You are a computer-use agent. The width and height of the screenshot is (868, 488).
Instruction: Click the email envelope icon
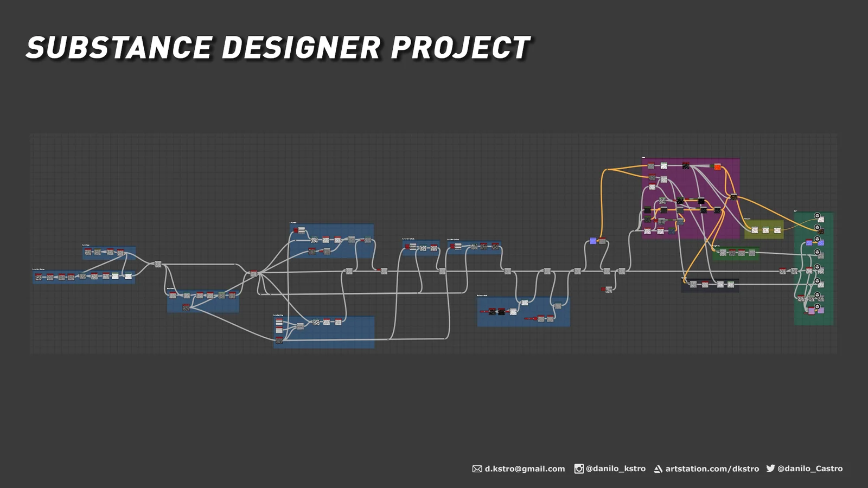(477, 468)
